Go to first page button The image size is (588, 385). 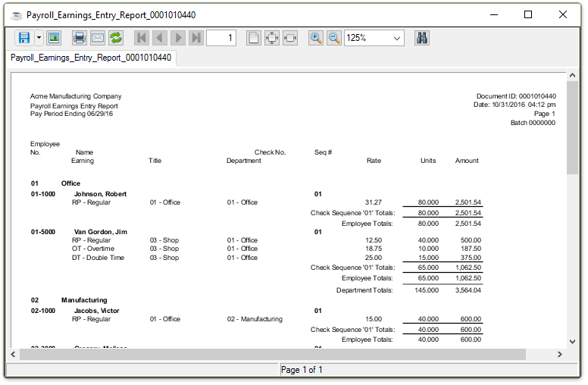[x=142, y=38]
